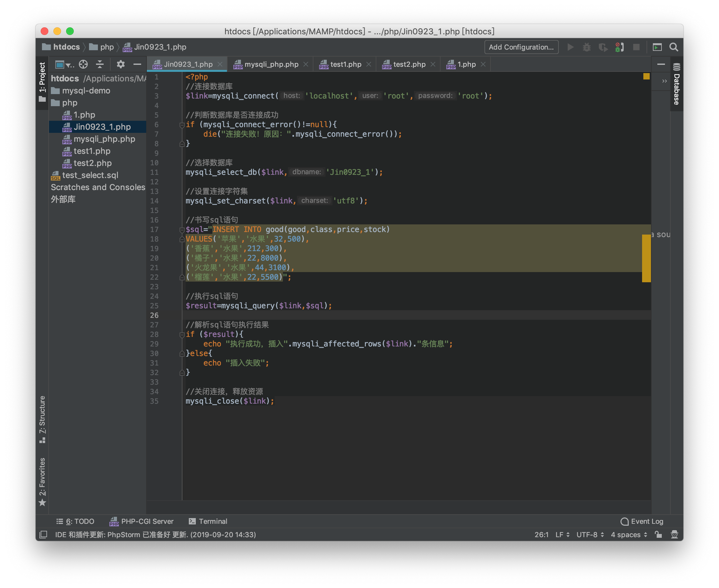Click Add Configuration... button
719x588 pixels.
click(x=521, y=47)
